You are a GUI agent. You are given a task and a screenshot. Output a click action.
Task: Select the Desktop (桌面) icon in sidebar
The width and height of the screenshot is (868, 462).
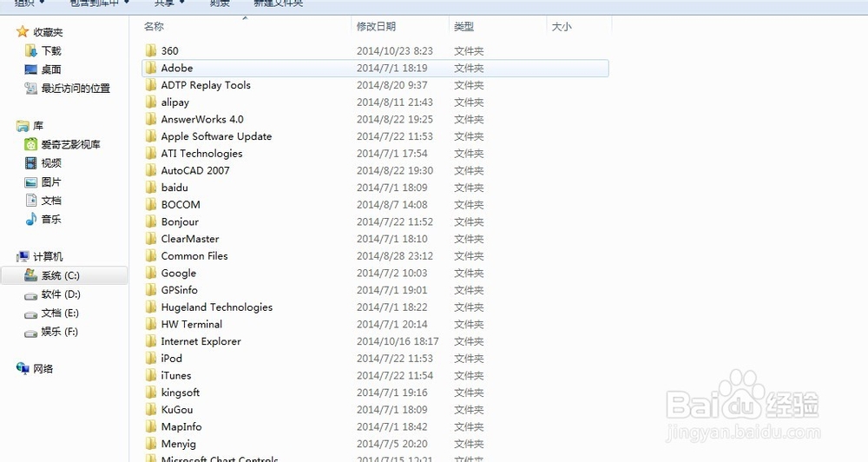coord(31,69)
